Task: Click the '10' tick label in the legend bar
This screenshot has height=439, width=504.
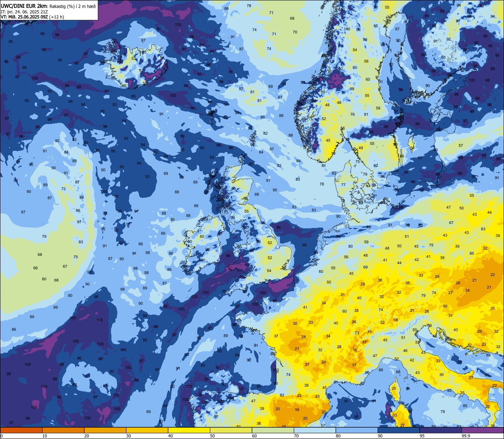Action: pyautogui.click(x=44, y=436)
